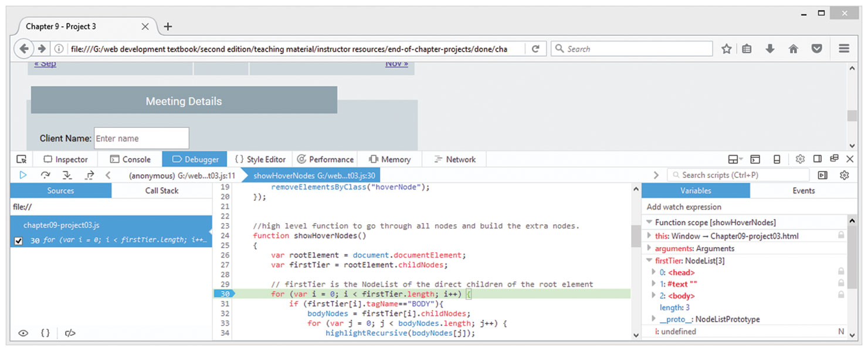Click the Nov » calendar link
Image resolution: width=868 pixels, height=351 pixels.
pyautogui.click(x=396, y=63)
